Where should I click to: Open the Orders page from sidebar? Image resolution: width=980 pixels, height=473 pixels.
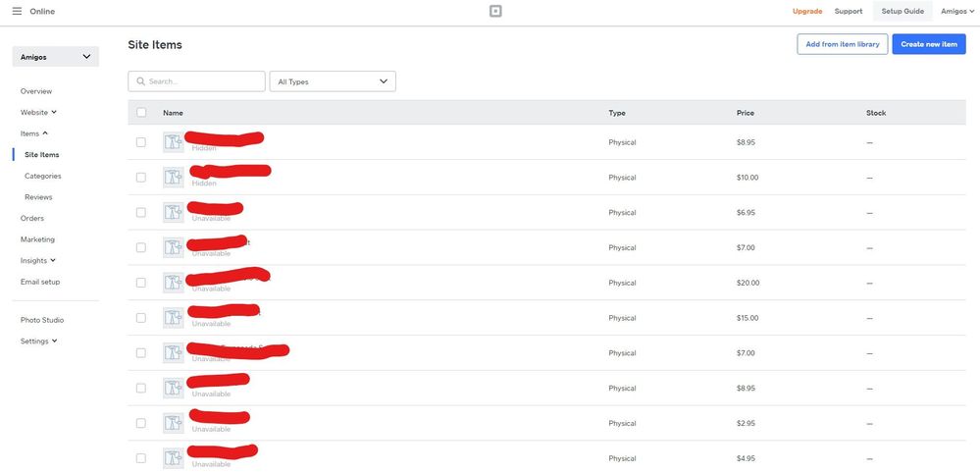tap(32, 218)
